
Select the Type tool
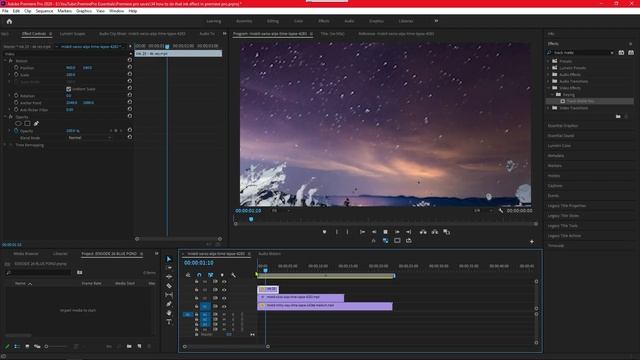(169, 322)
